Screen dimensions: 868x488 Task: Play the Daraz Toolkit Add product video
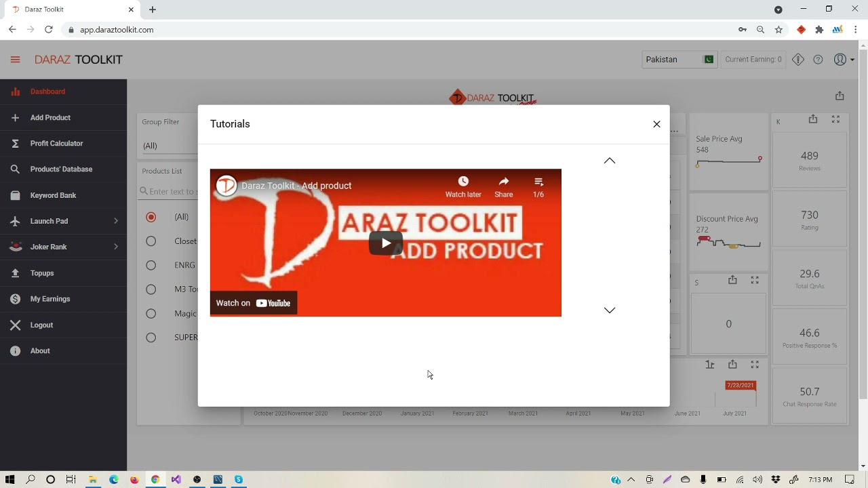tap(386, 243)
